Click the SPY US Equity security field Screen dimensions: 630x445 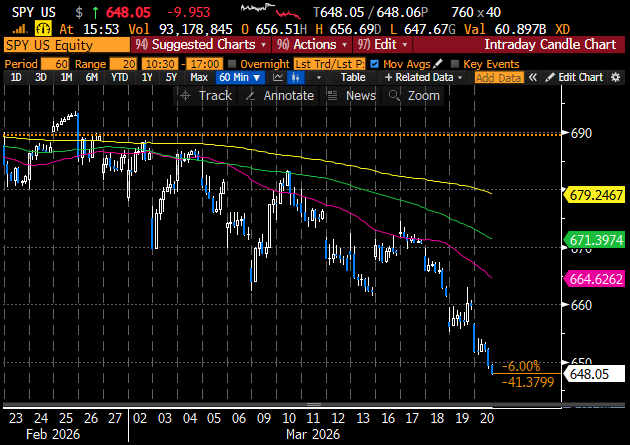tap(66, 45)
